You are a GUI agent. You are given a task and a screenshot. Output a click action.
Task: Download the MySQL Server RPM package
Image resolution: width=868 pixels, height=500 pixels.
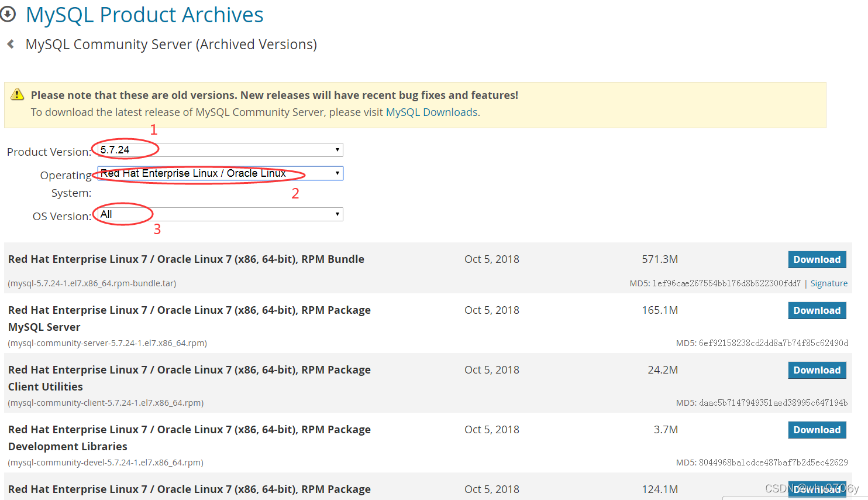click(817, 310)
